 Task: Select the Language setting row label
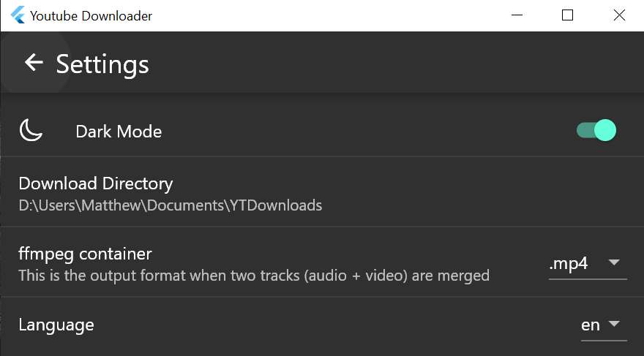[56, 325]
